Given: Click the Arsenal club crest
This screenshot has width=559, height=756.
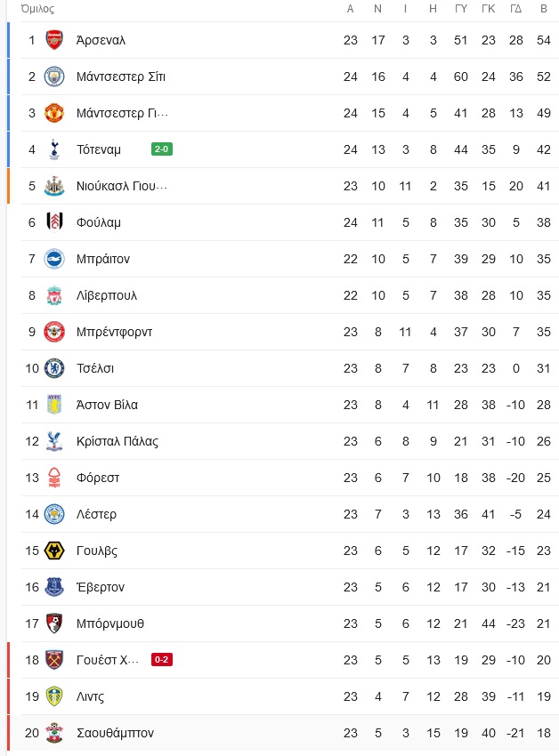Looking at the screenshot, I should pos(54,40).
